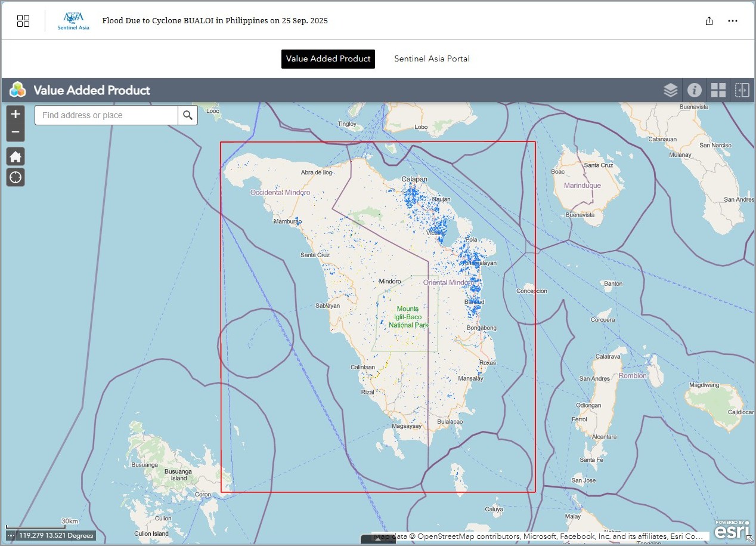Switch to Sentinel Asia Portal tab
This screenshot has width=756, height=546.
(432, 58)
